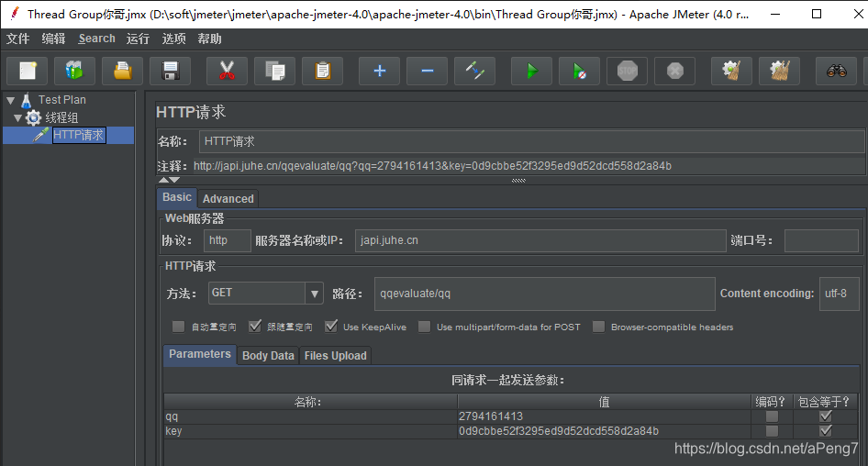
Task: Click the key parameter name cell
Action: click(310, 430)
